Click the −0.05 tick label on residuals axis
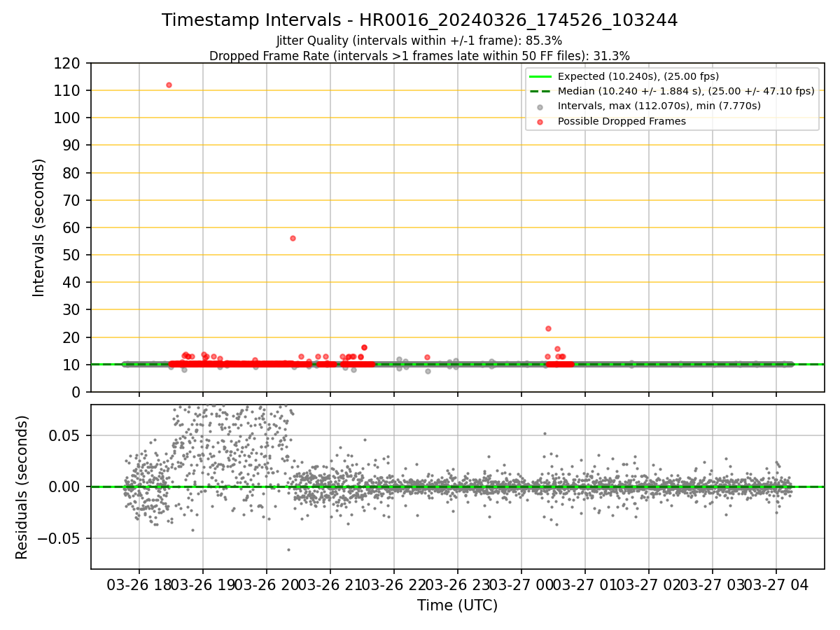Viewport: 840px width, 630px height. point(60,539)
